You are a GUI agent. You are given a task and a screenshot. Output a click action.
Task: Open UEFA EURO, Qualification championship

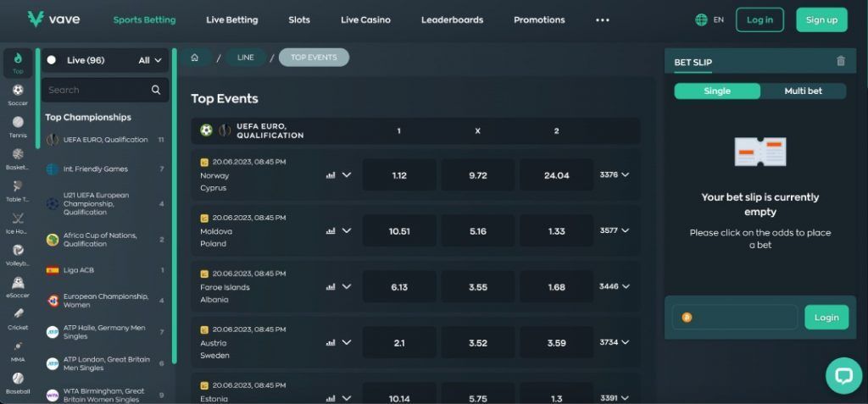(104, 140)
